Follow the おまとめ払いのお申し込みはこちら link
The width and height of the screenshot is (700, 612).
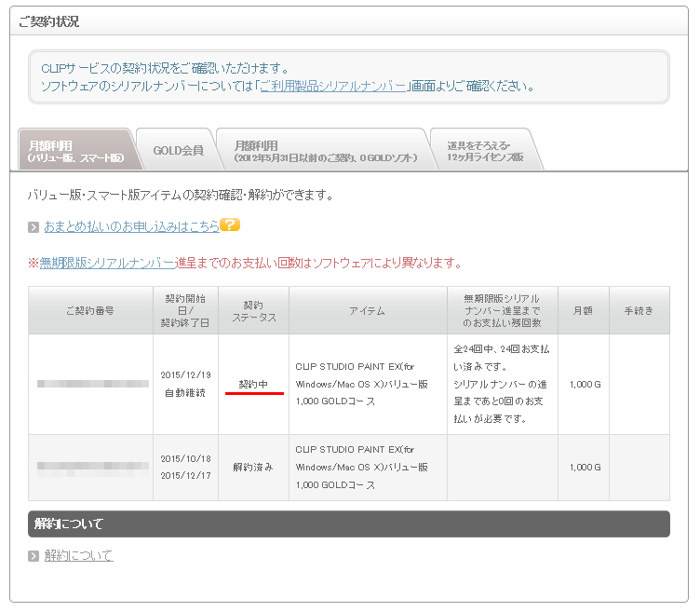point(131,226)
